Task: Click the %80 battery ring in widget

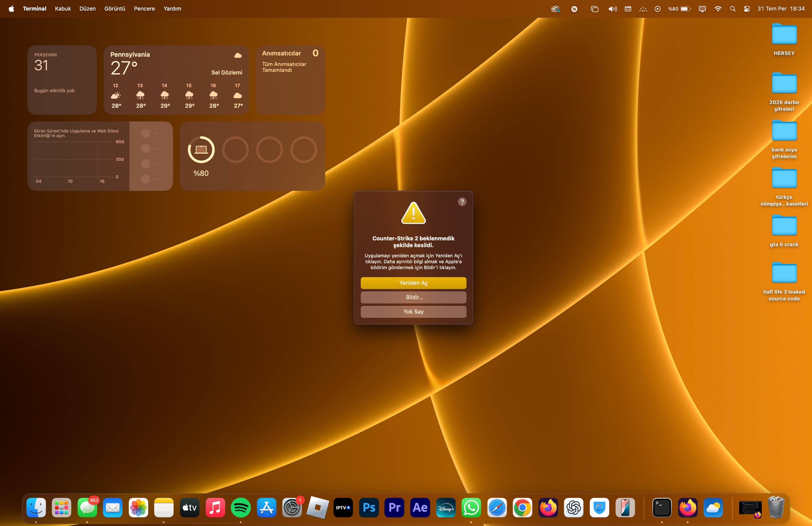Action: pos(201,150)
